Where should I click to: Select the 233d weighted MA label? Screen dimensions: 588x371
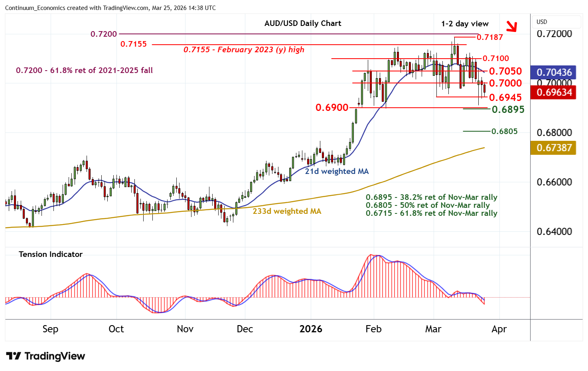[x=287, y=211]
